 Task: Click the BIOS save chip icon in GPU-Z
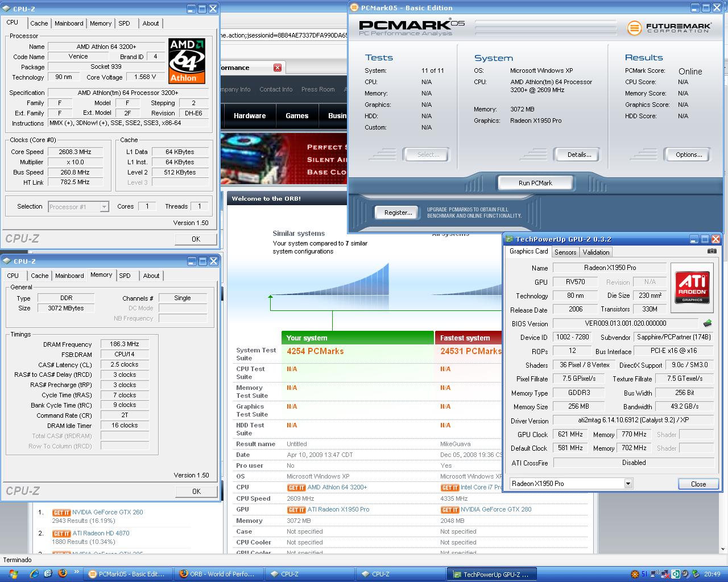708,323
